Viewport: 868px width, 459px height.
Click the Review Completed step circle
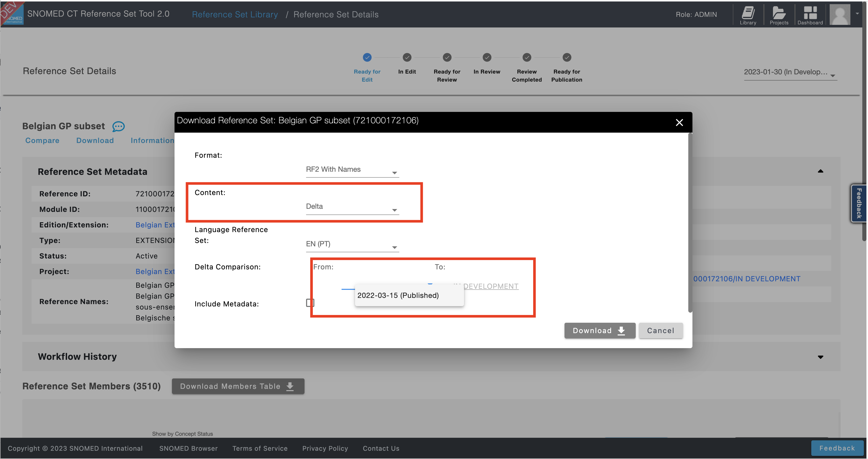pyautogui.click(x=527, y=57)
